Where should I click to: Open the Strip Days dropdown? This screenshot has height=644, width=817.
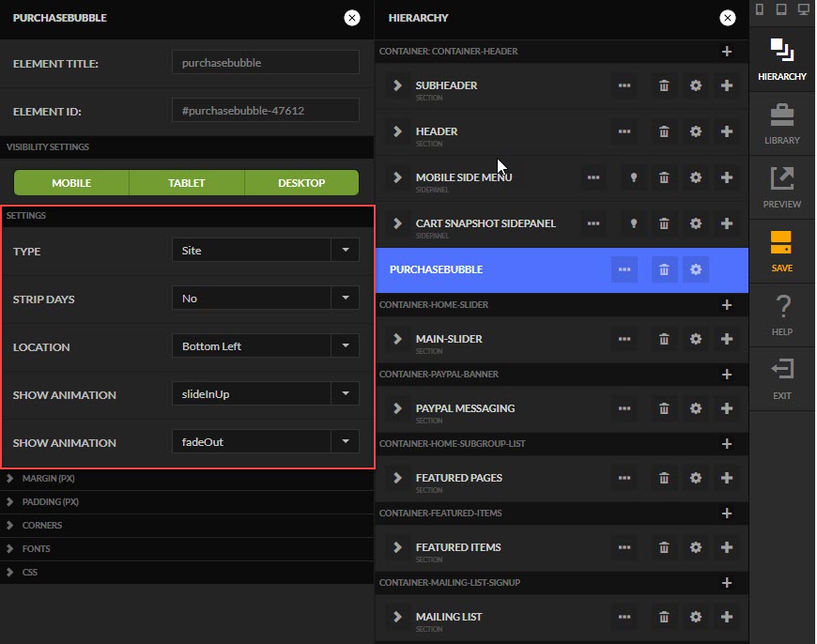(x=265, y=298)
